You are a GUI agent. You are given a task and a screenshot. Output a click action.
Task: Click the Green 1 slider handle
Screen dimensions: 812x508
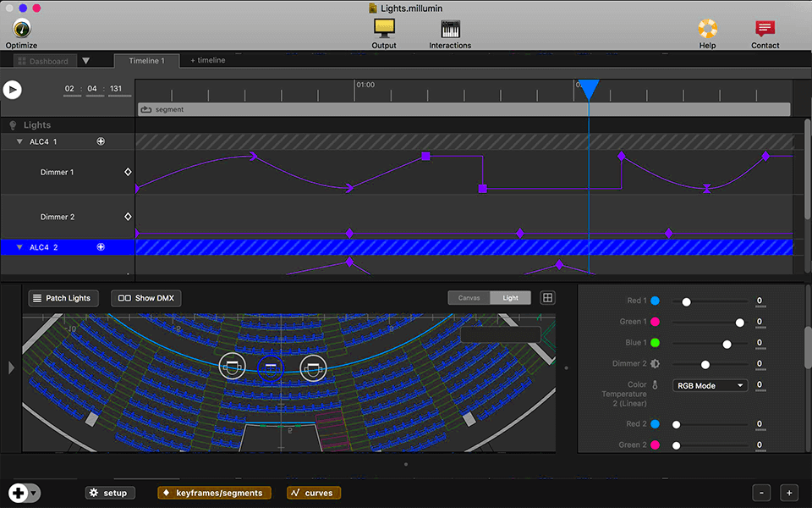[x=740, y=323]
